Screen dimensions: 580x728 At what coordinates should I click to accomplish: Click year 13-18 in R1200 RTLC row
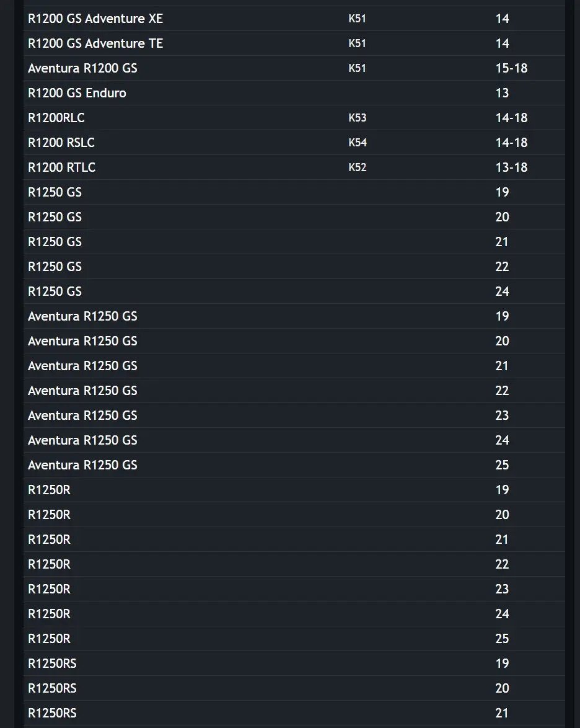(511, 167)
